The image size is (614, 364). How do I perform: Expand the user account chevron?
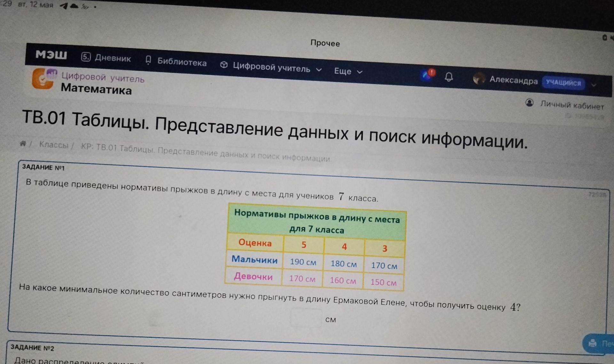[594, 85]
